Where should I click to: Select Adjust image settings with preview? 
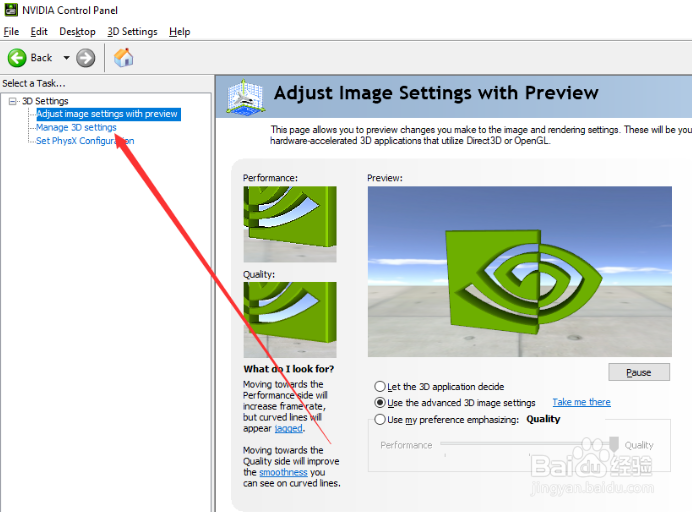tap(108, 114)
